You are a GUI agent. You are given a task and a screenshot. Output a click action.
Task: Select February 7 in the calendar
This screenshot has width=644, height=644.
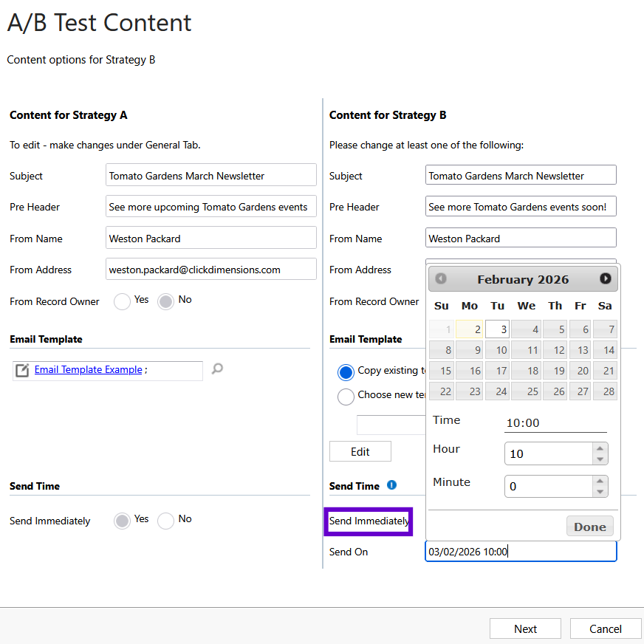605,329
